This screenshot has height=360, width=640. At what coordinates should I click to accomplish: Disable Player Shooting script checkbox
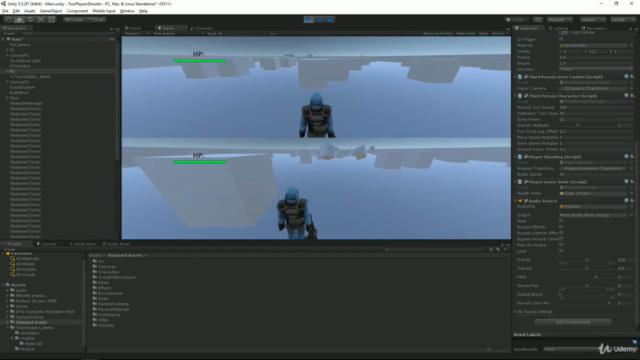(526, 157)
